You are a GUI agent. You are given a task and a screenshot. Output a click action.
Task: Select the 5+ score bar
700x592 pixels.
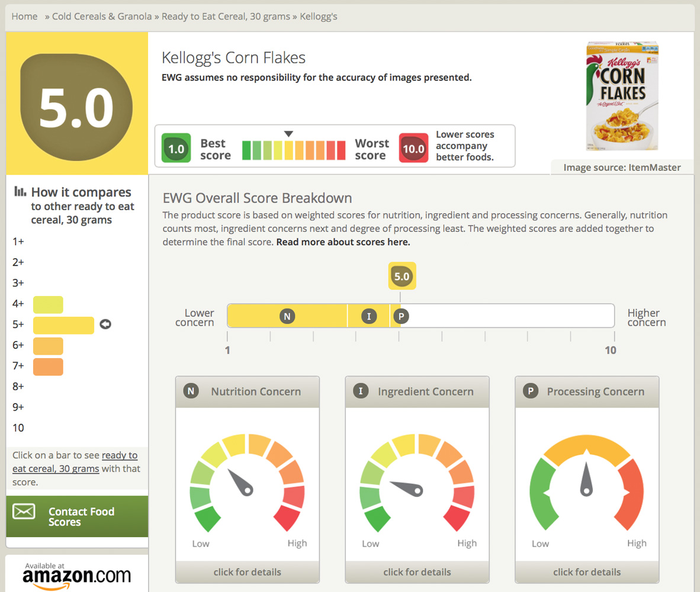(63, 325)
